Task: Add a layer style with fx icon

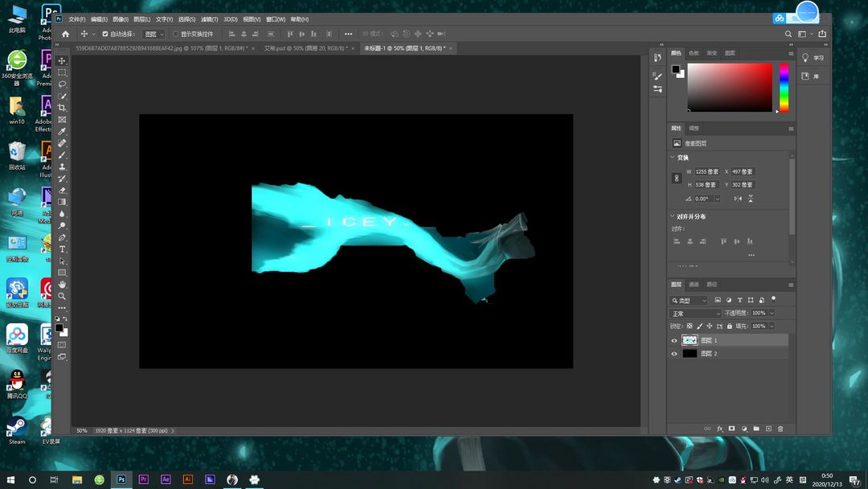Action: [719, 429]
